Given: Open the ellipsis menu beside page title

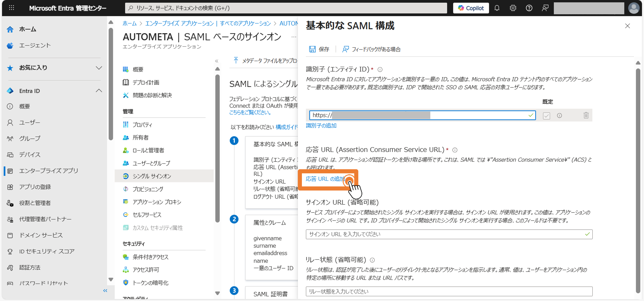Looking at the screenshot, I should [294, 37].
